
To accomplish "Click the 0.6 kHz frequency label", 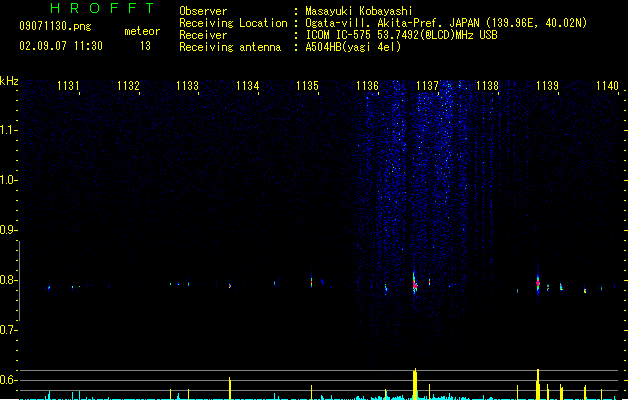I will pyautogui.click(x=8, y=380).
